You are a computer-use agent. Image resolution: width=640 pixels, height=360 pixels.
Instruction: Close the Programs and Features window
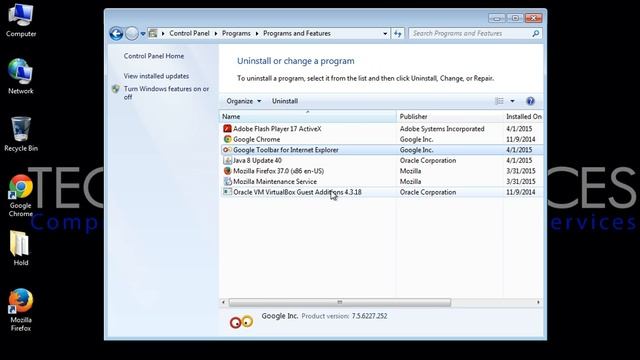[x=533, y=18]
